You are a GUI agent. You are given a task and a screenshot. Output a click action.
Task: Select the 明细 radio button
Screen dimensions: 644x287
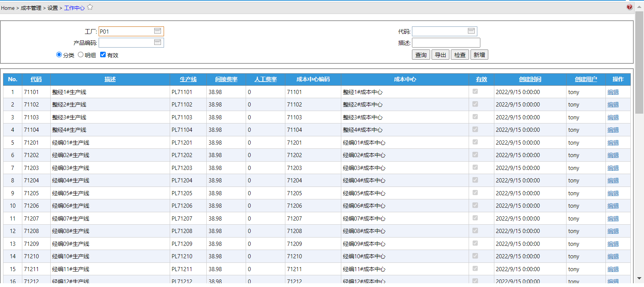80,55
